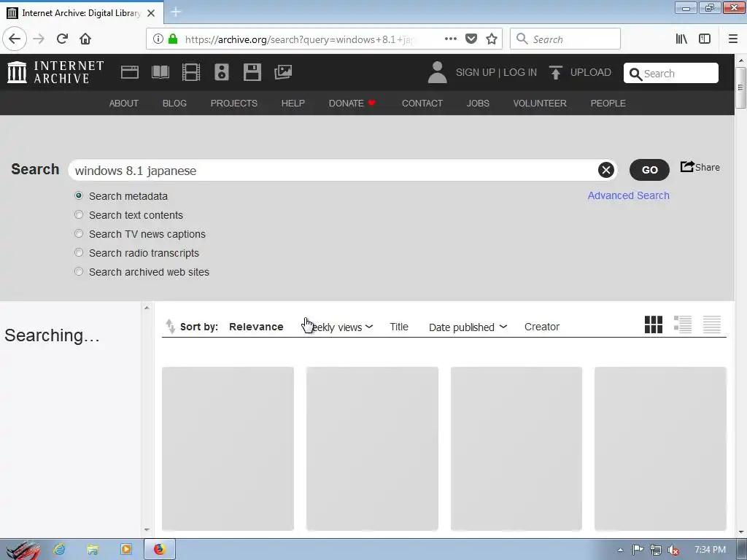Click LOG IN link
Image resolution: width=747 pixels, height=560 pixels.
click(520, 72)
